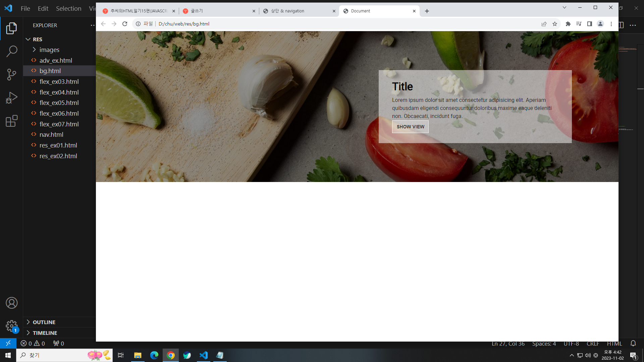Open the Search view in activity bar
Screen dimensions: 644x362
tap(11, 51)
